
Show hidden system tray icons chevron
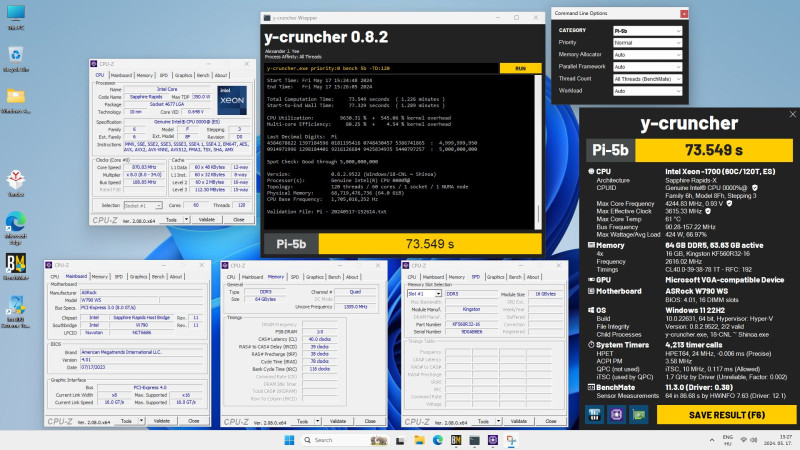coord(711,440)
